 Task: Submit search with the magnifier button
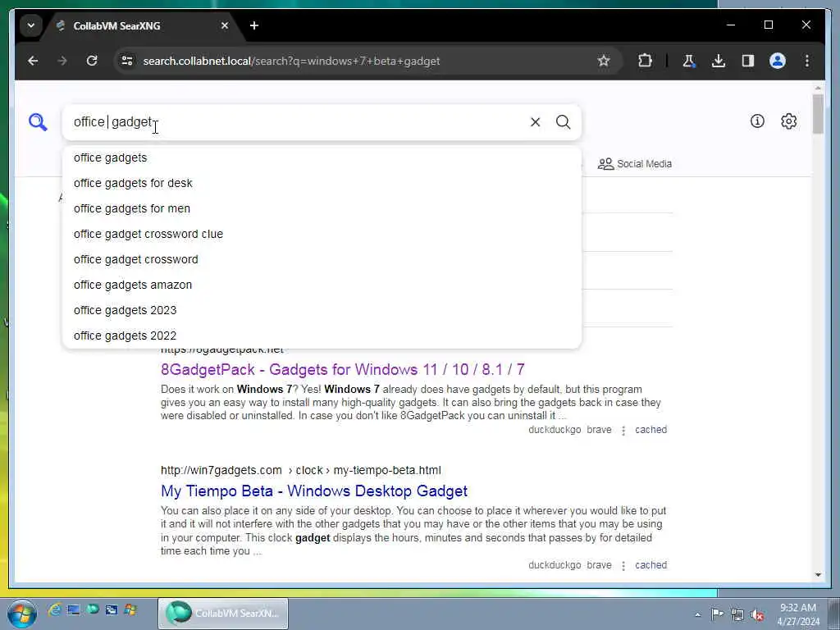click(x=563, y=122)
